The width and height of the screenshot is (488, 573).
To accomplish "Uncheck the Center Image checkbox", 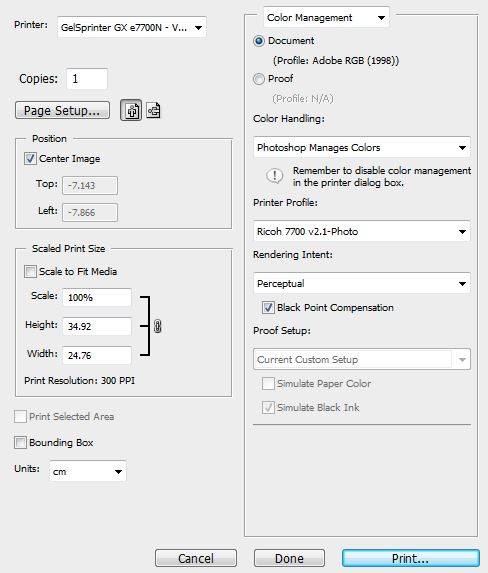I will [x=30, y=159].
